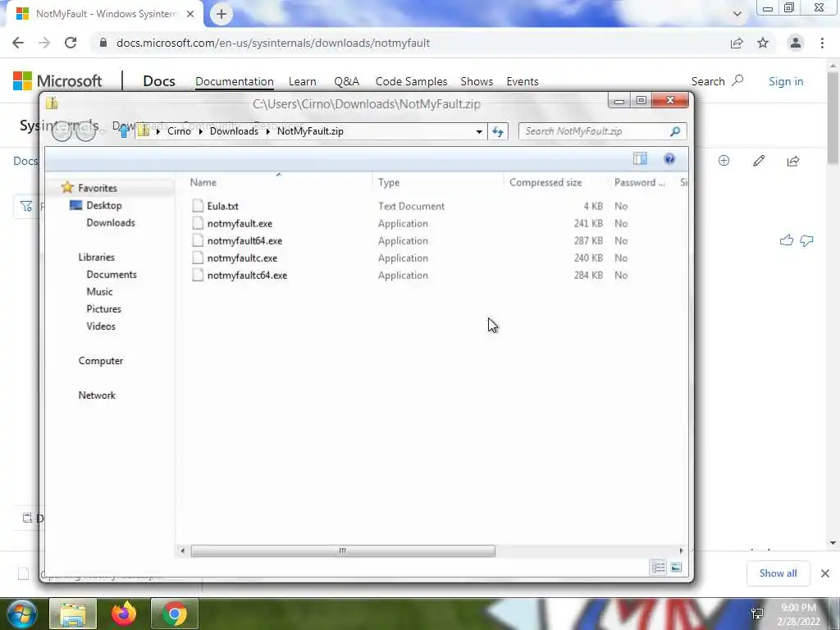The height and width of the screenshot is (630, 840).
Task: Sort by Password column header
Action: point(639,183)
